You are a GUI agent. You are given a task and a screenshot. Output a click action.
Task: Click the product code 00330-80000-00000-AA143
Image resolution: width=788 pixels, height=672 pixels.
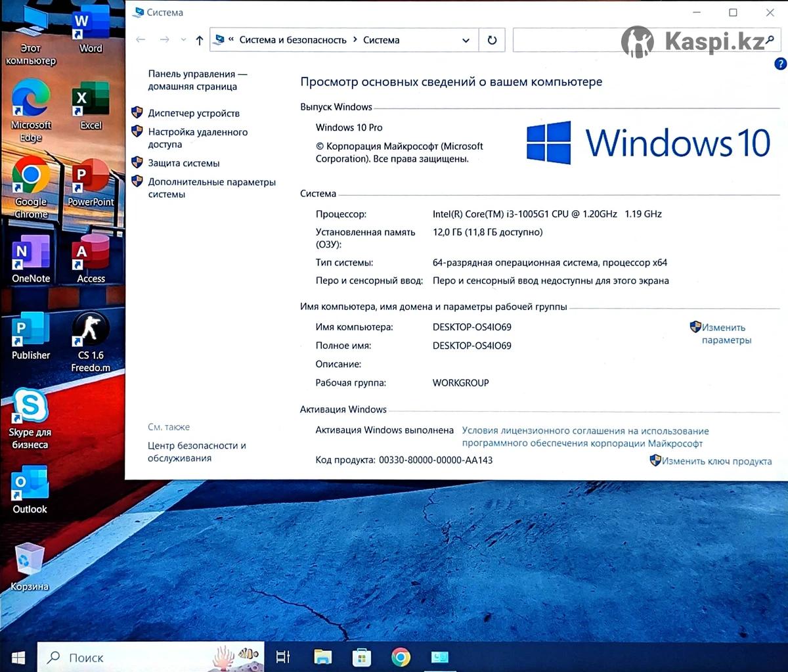click(x=435, y=460)
